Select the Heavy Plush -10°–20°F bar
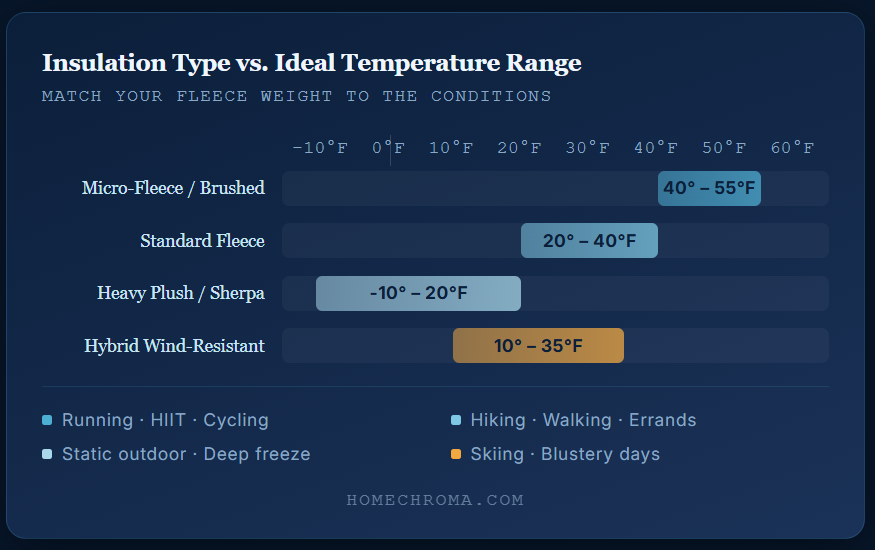 (418, 293)
